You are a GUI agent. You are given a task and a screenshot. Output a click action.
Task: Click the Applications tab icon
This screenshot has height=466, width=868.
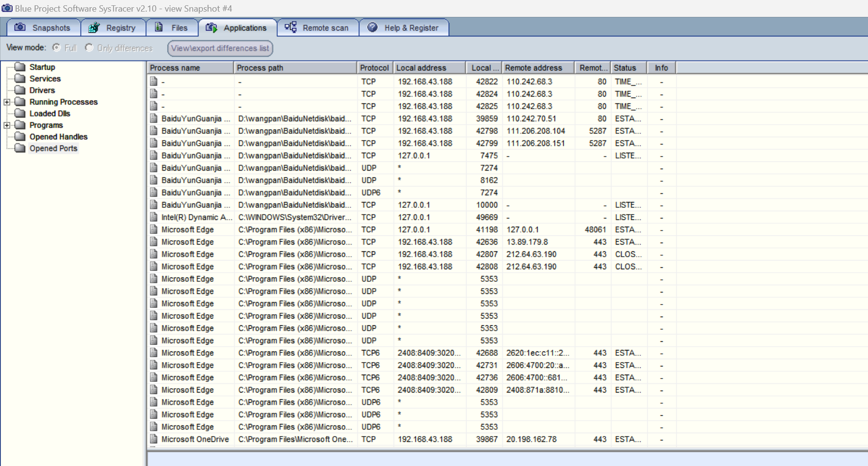[x=211, y=28]
